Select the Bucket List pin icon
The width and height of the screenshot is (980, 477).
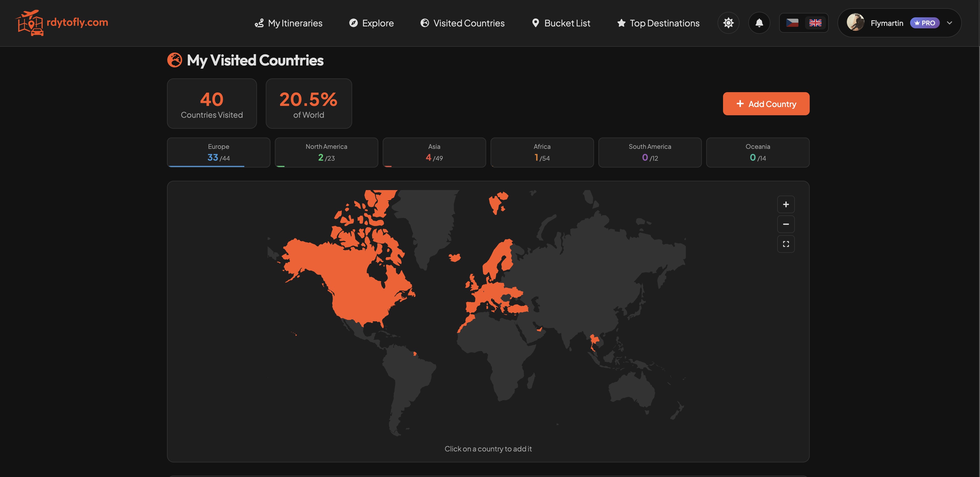tap(536, 23)
